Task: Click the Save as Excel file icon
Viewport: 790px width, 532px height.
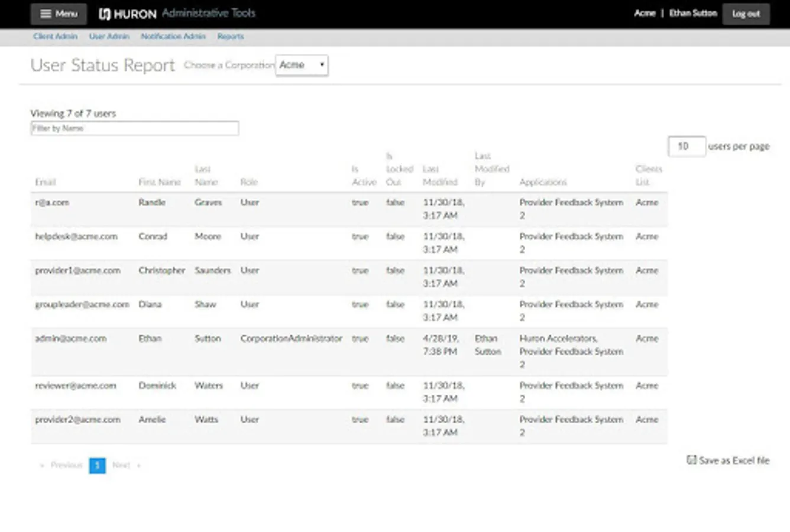Action: coord(691,460)
